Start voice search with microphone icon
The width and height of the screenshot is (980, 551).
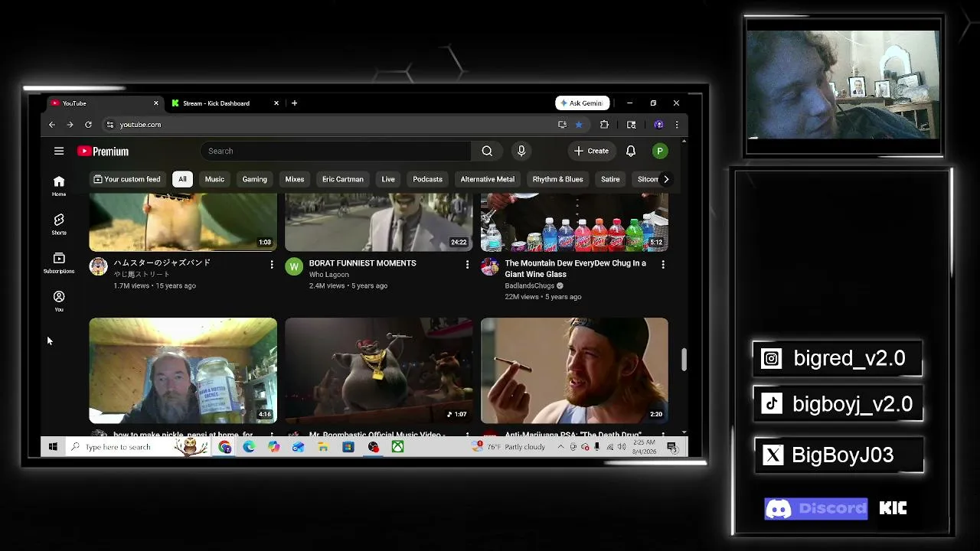[521, 151]
